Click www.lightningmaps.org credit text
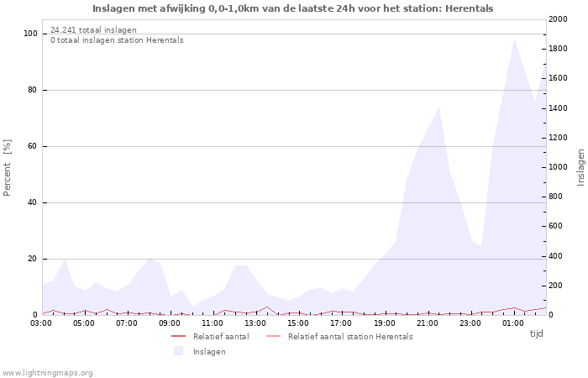 [x=47, y=373]
